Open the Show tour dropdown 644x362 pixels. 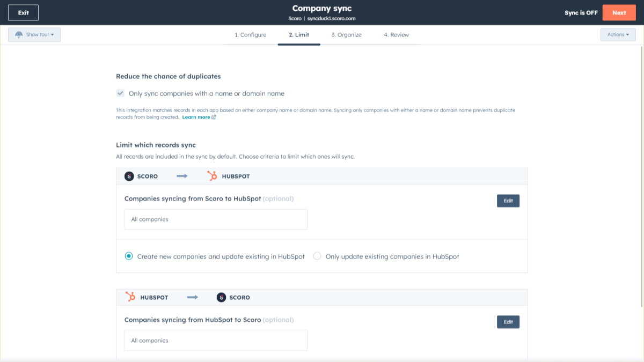point(34,34)
